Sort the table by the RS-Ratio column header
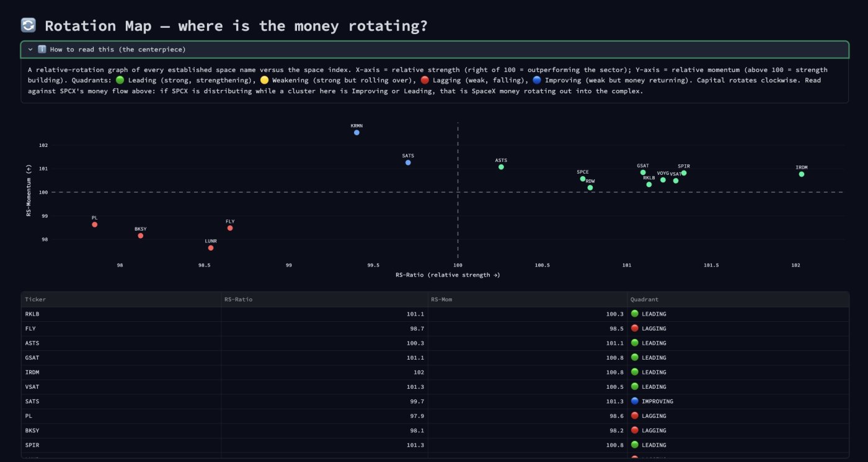 (x=325, y=300)
